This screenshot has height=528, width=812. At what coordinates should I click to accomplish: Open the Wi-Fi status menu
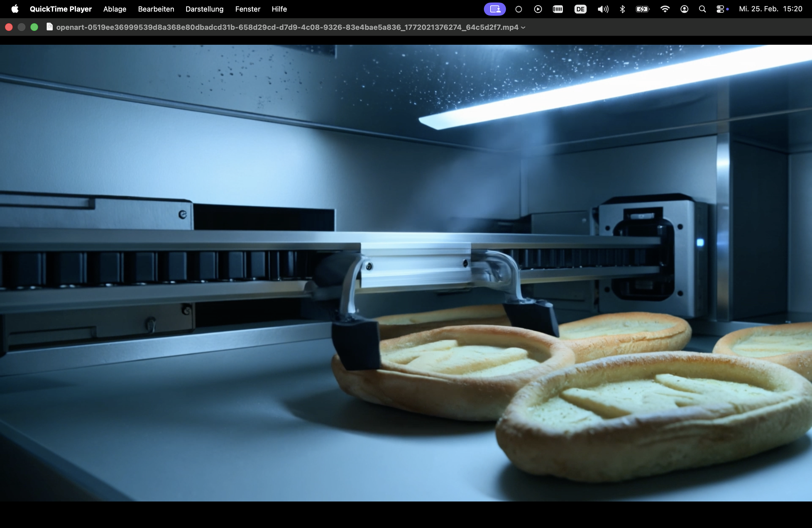(665, 9)
